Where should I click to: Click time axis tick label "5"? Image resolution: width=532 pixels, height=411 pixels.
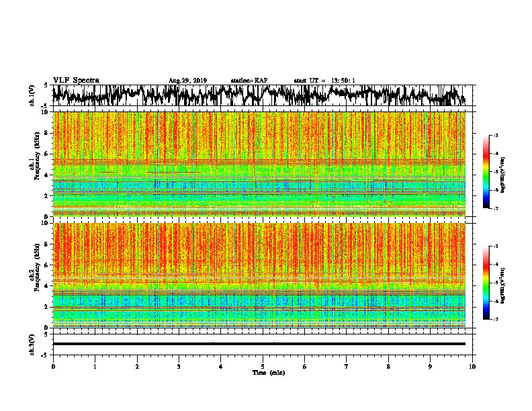tap(263, 367)
